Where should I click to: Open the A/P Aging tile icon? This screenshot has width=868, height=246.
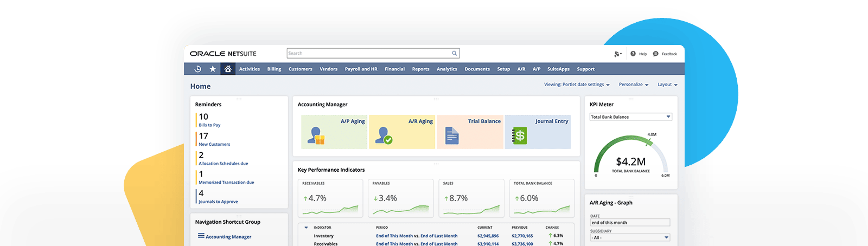tap(316, 135)
